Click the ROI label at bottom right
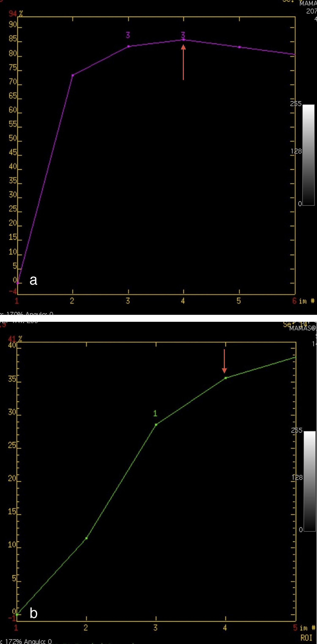 coord(306,638)
